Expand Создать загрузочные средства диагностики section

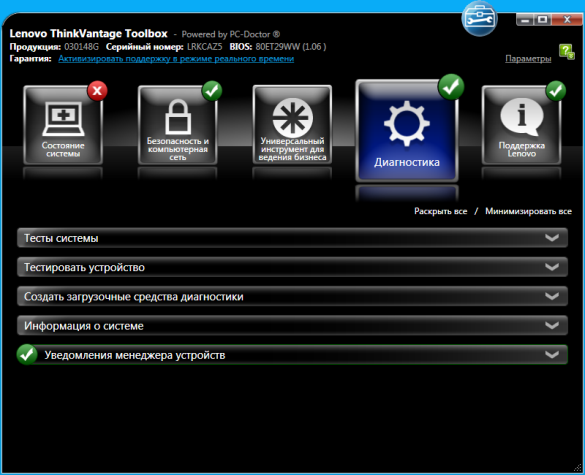(x=292, y=296)
